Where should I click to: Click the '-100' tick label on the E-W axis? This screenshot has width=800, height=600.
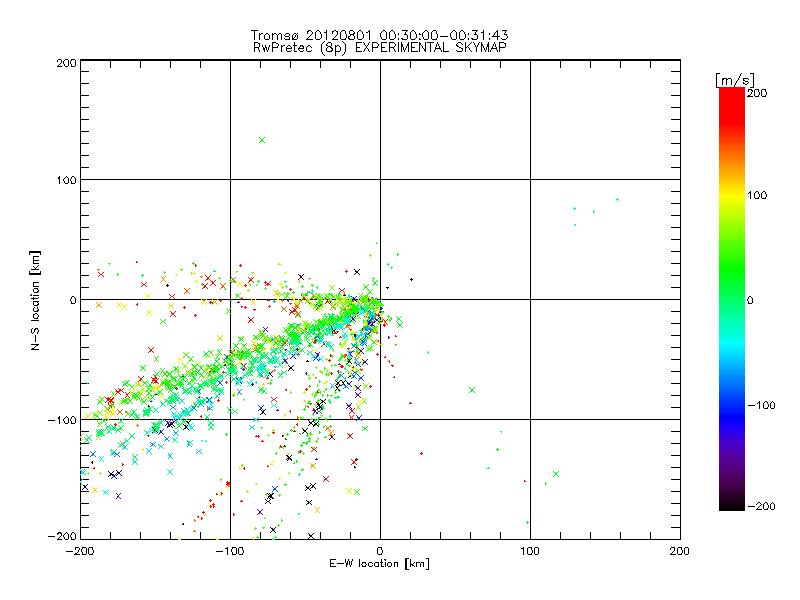(x=230, y=551)
